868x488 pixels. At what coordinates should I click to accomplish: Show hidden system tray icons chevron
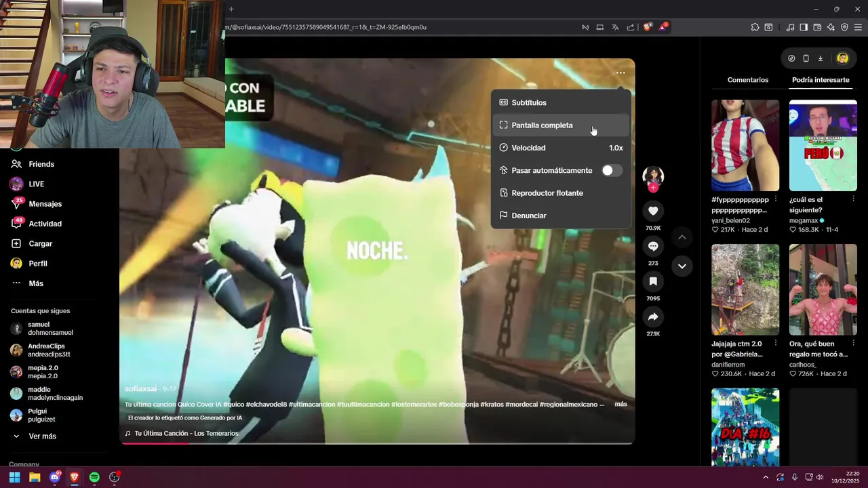(766, 477)
